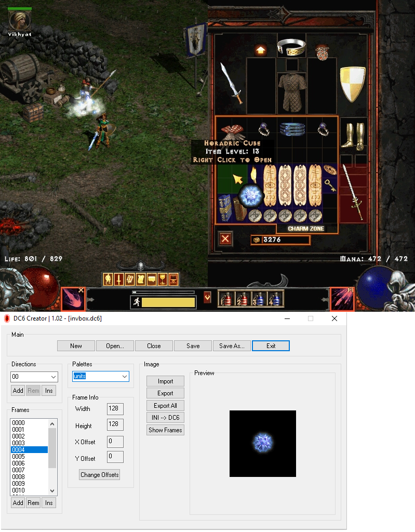Screen dimensions: 415x532
Task: Close inventory with the red X button
Action: tap(225, 239)
